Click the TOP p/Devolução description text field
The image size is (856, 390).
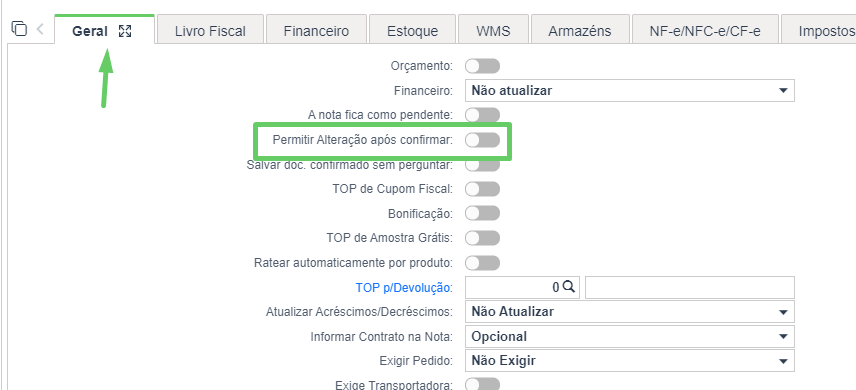pyautogui.click(x=689, y=287)
